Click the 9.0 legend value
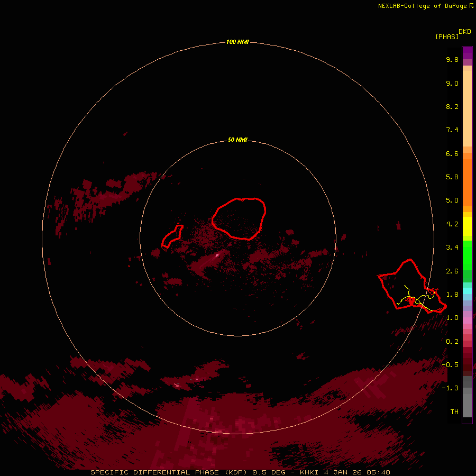The width and height of the screenshot is (476, 476). [x=452, y=83]
